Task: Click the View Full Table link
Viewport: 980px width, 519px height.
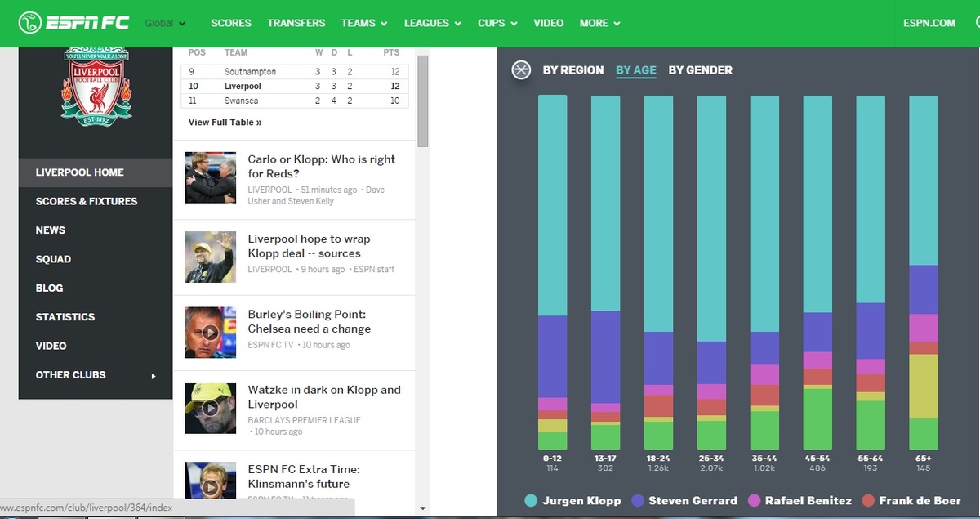Action: 225,123
